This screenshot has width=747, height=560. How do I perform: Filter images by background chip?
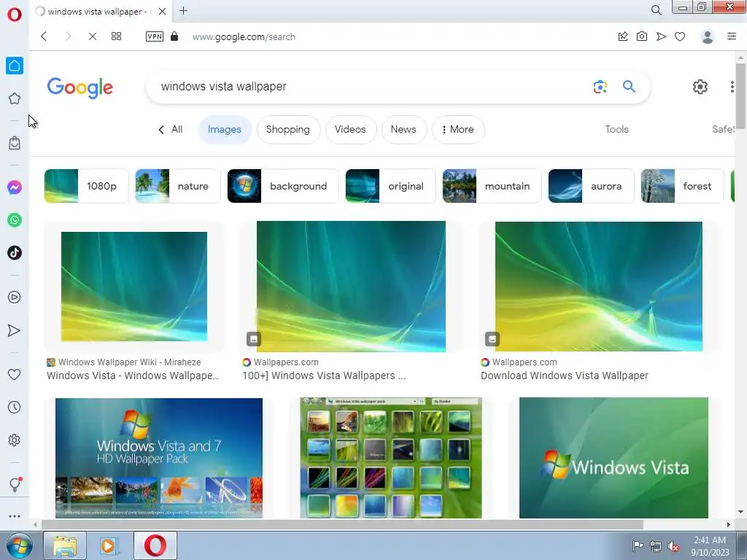(x=283, y=186)
